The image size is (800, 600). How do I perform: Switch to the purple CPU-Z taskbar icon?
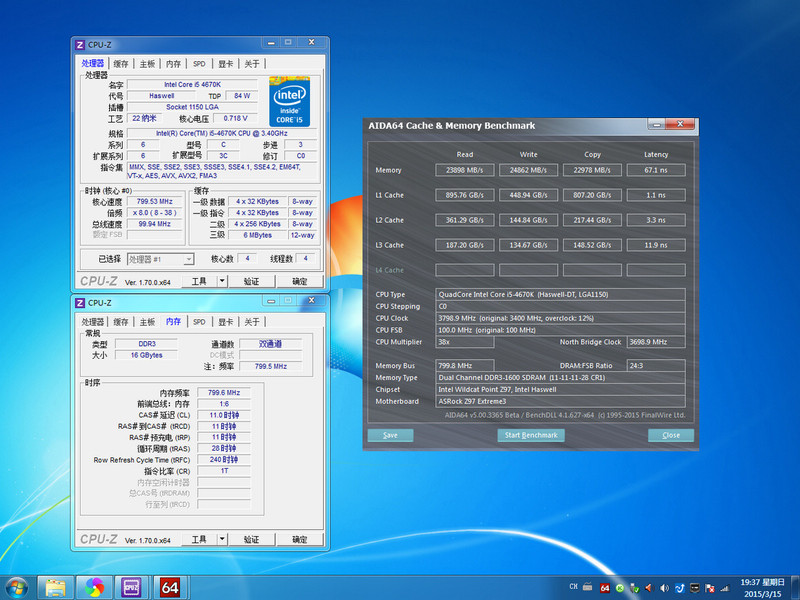point(132,586)
